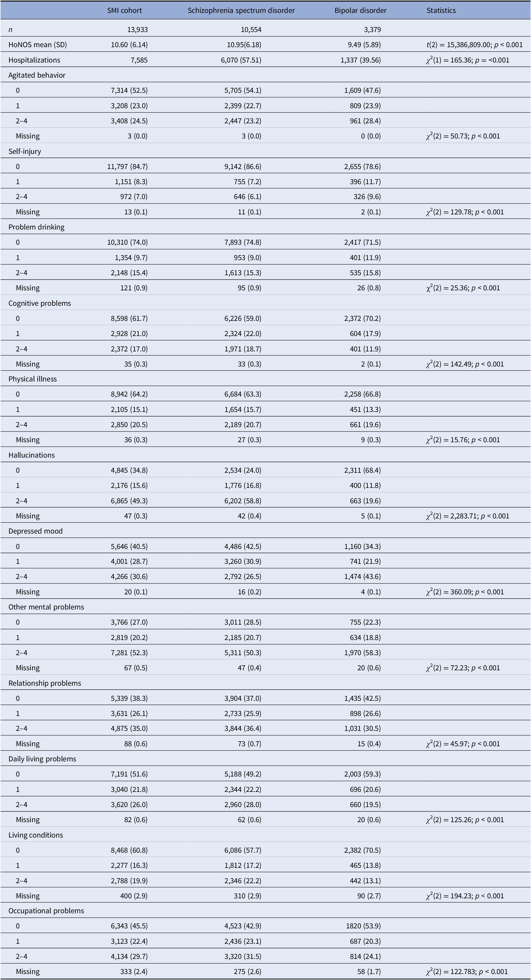Click the 'Relationship problems' section heading
Viewport: 531px width, 980px height.
[44, 683]
